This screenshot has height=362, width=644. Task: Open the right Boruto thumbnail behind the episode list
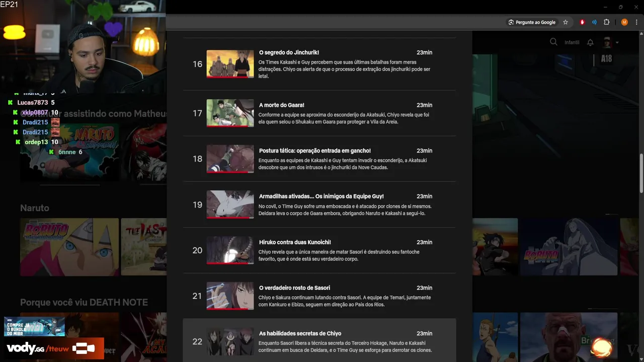[x=569, y=247]
